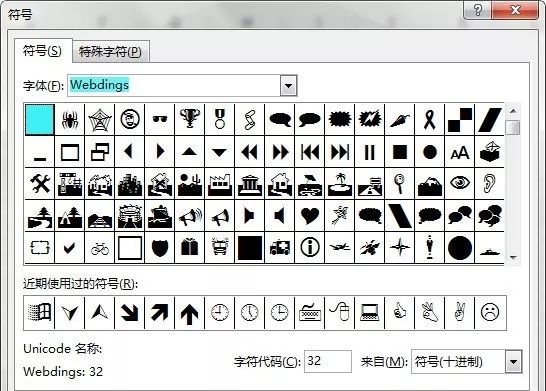Choose the check mark symbol
The image size is (546, 391).
point(70,248)
